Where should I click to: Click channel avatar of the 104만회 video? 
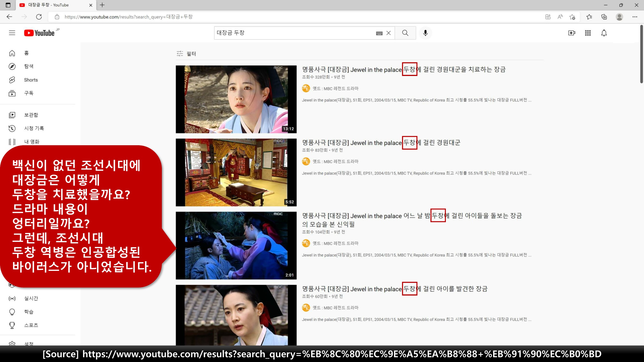306,243
